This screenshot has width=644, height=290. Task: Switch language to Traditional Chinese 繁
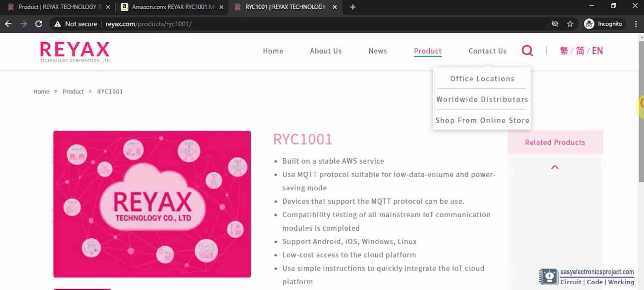(x=564, y=51)
